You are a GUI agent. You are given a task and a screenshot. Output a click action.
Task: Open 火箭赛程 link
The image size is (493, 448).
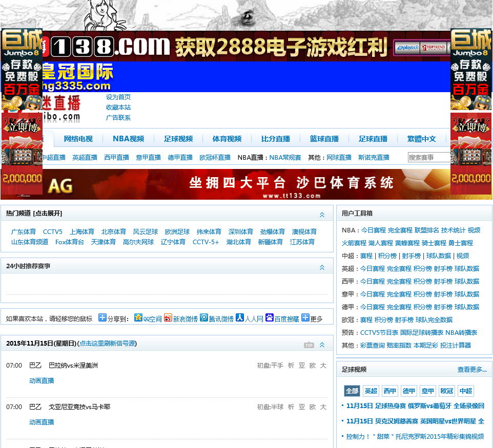pyautogui.click(x=354, y=243)
